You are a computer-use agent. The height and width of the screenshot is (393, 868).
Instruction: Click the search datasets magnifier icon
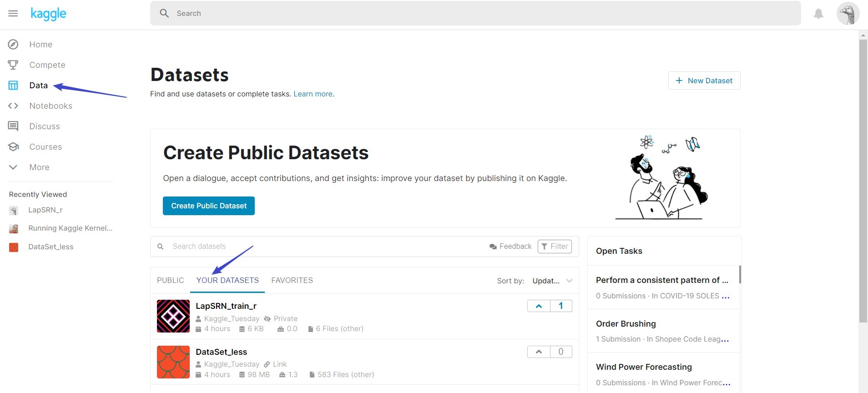161,247
